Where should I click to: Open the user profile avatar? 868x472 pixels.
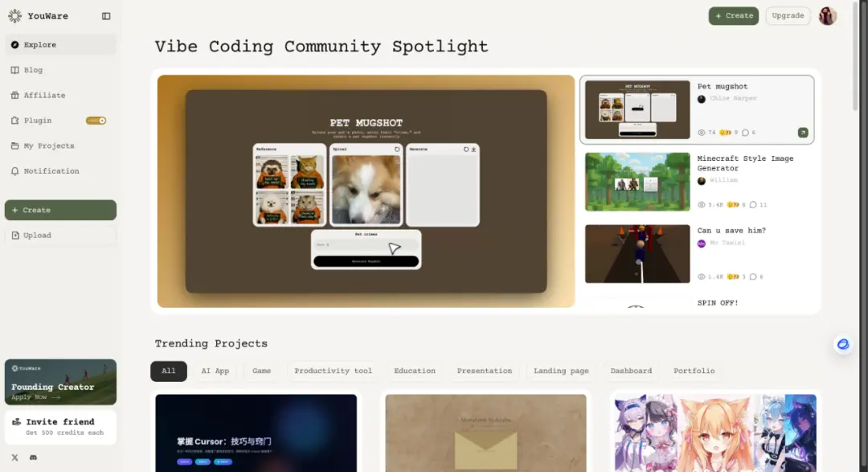click(828, 16)
